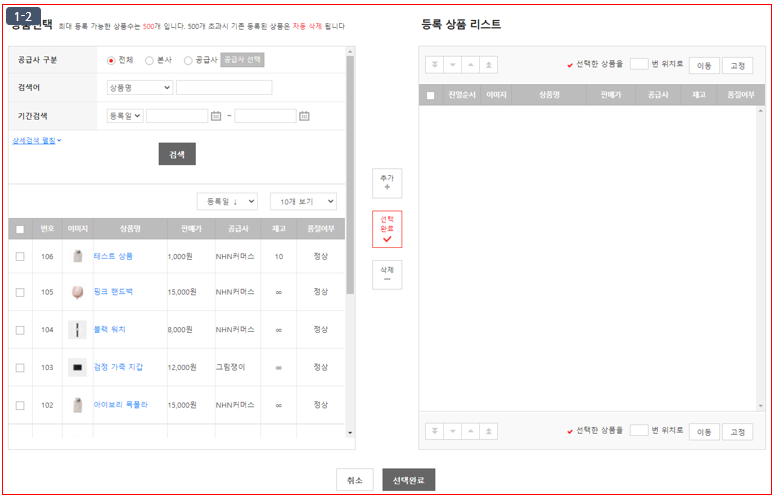Viewport: 776px width, 501px height.
Task: Select the 본사 supplier radio button
Action: point(149,60)
